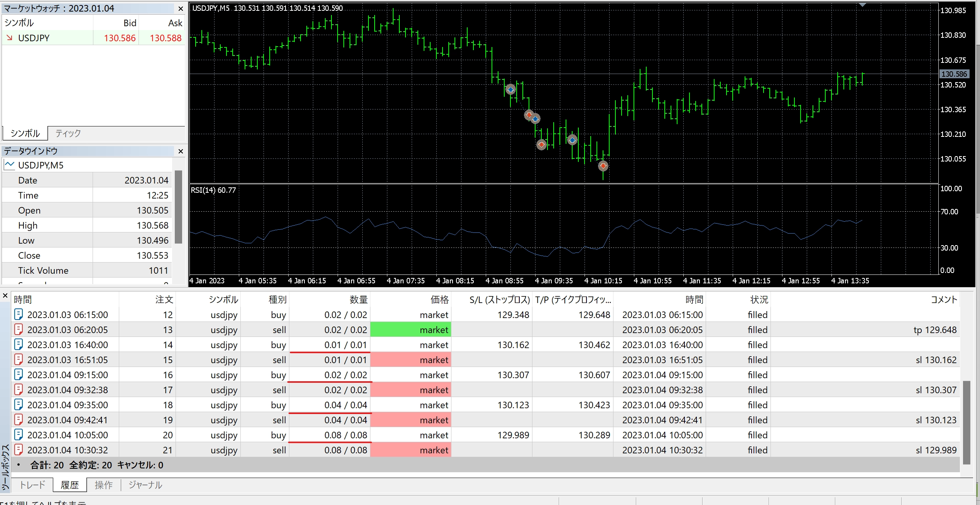
Task: Click the sell order 21 document icon
Action: click(x=19, y=450)
